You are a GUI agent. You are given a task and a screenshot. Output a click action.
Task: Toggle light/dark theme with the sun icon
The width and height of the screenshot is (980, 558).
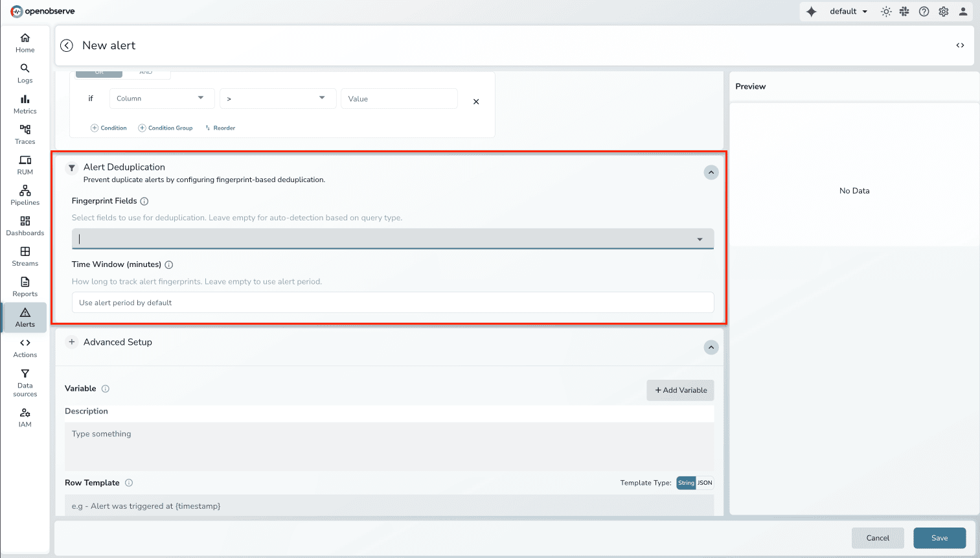(x=885, y=11)
